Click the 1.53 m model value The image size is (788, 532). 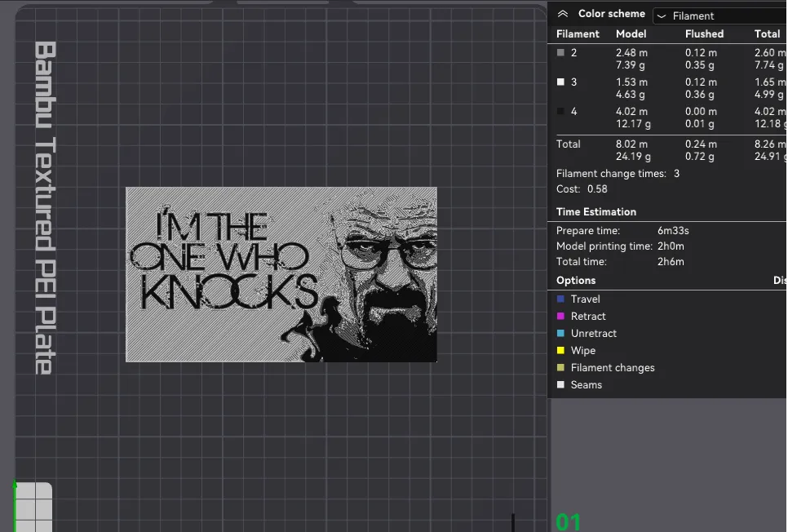click(x=631, y=82)
